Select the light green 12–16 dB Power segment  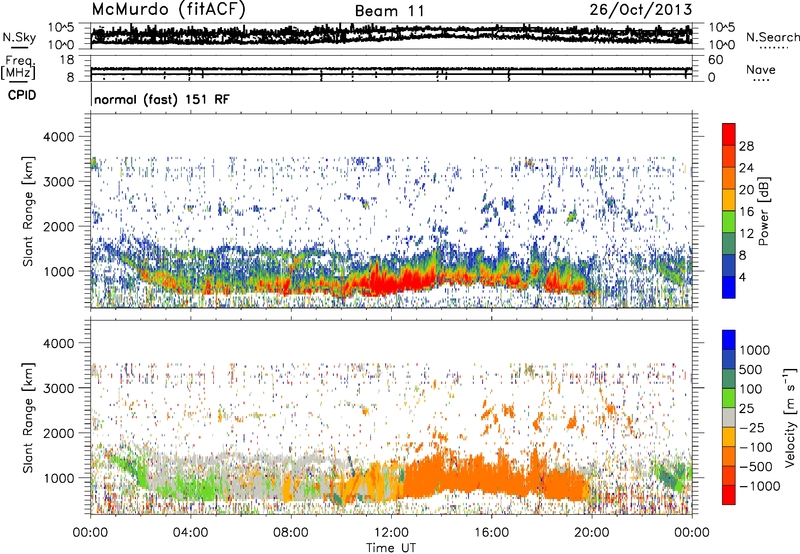pyautogui.click(x=729, y=221)
